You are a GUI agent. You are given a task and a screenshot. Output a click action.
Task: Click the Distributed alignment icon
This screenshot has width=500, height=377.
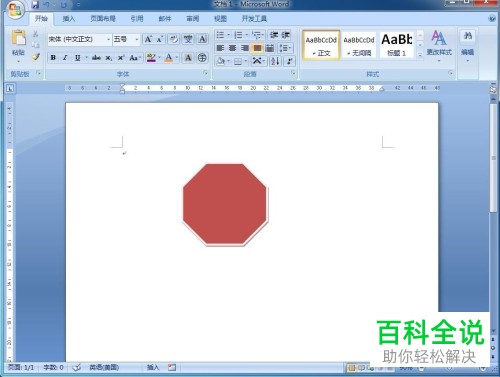click(x=270, y=48)
